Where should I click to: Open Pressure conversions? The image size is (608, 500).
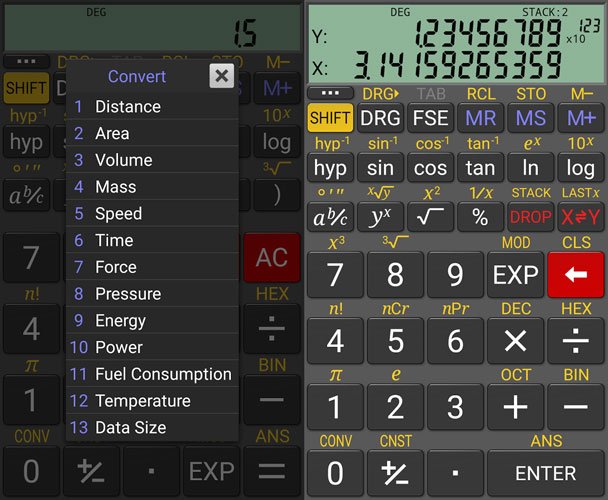(x=152, y=294)
